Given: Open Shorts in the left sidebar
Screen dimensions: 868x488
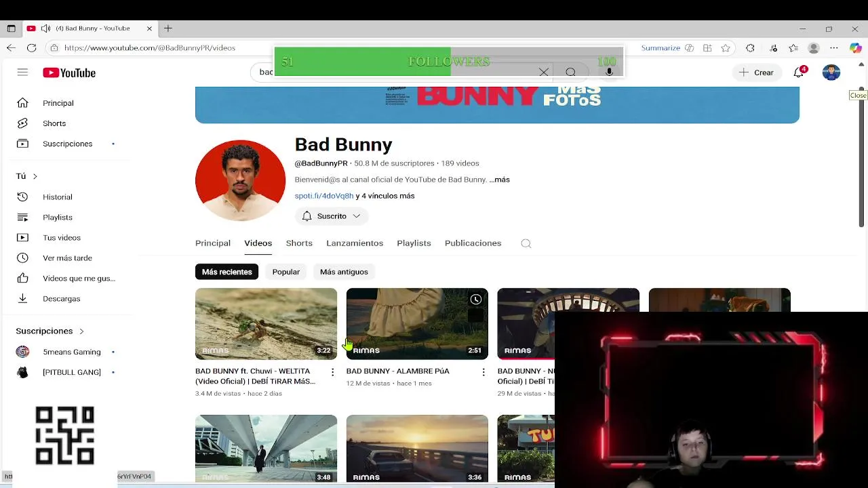Looking at the screenshot, I should tap(54, 123).
